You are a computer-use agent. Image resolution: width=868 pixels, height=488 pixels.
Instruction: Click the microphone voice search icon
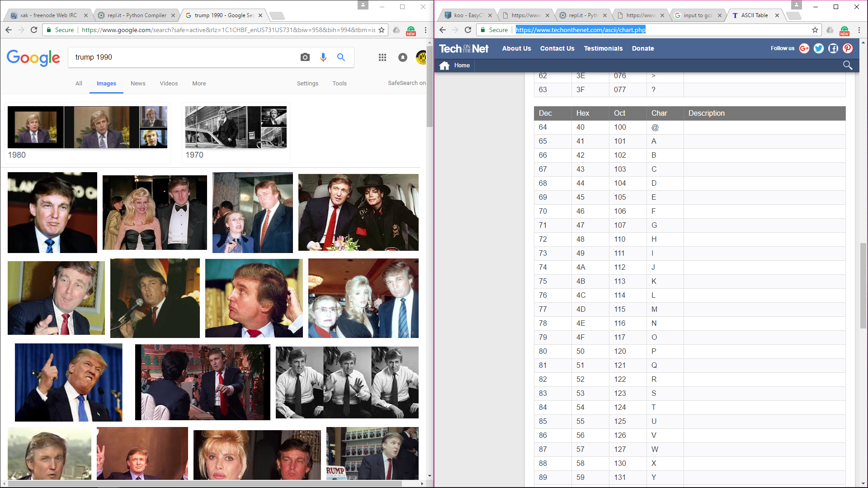tap(323, 57)
